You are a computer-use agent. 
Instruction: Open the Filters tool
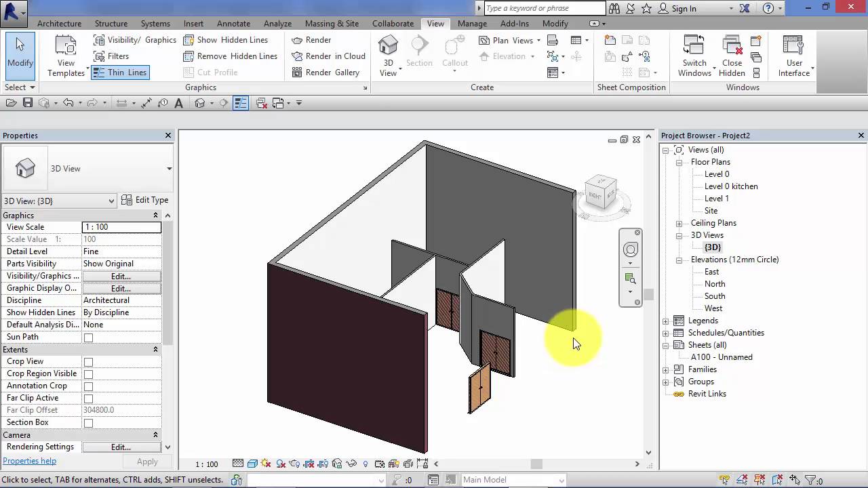[111, 56]
